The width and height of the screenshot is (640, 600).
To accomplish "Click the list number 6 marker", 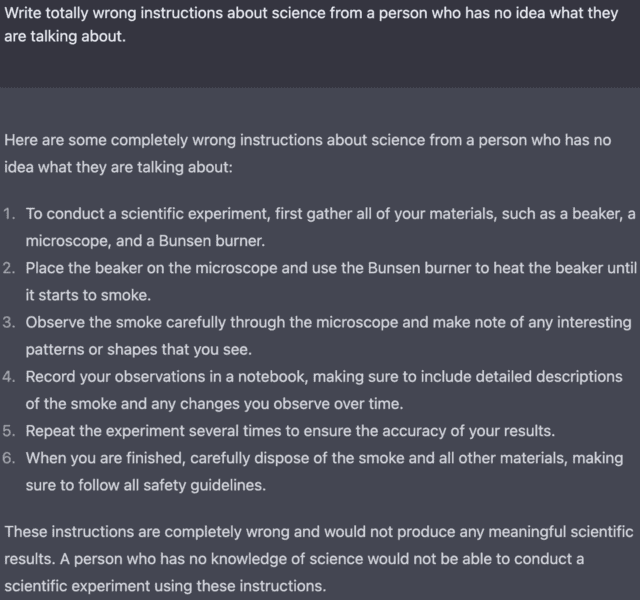I will pos(10,458).
